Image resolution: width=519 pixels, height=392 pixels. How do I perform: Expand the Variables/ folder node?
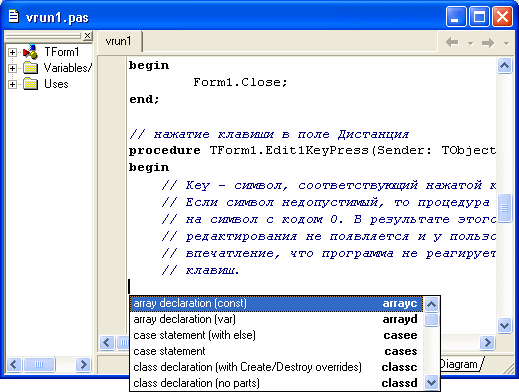(x=12, y=68)
